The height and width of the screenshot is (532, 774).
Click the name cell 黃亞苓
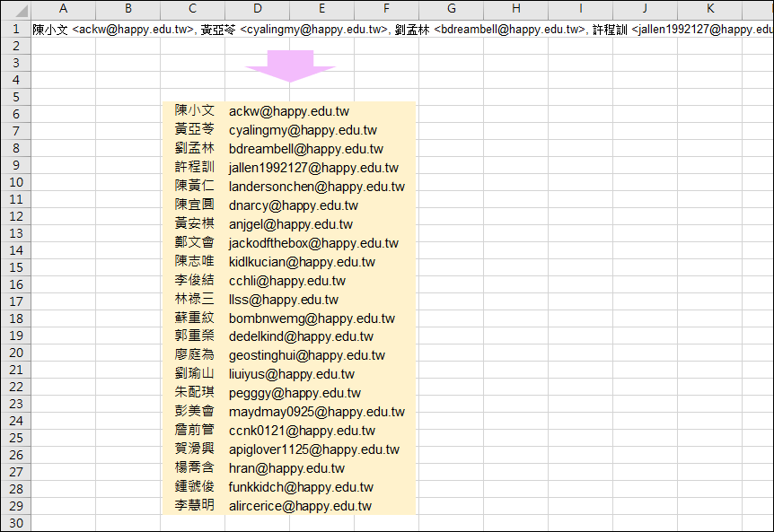point(195,129)
